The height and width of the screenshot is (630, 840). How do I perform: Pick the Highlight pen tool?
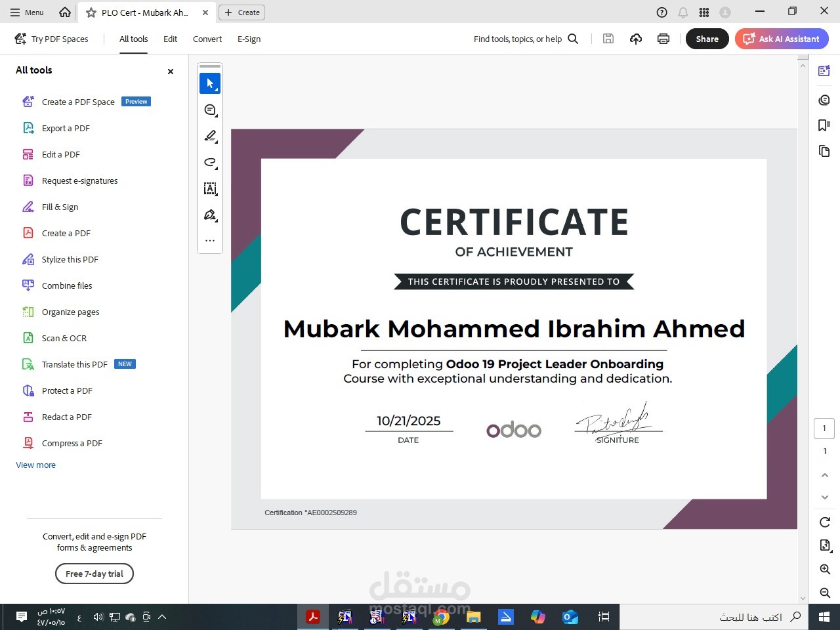210,136
